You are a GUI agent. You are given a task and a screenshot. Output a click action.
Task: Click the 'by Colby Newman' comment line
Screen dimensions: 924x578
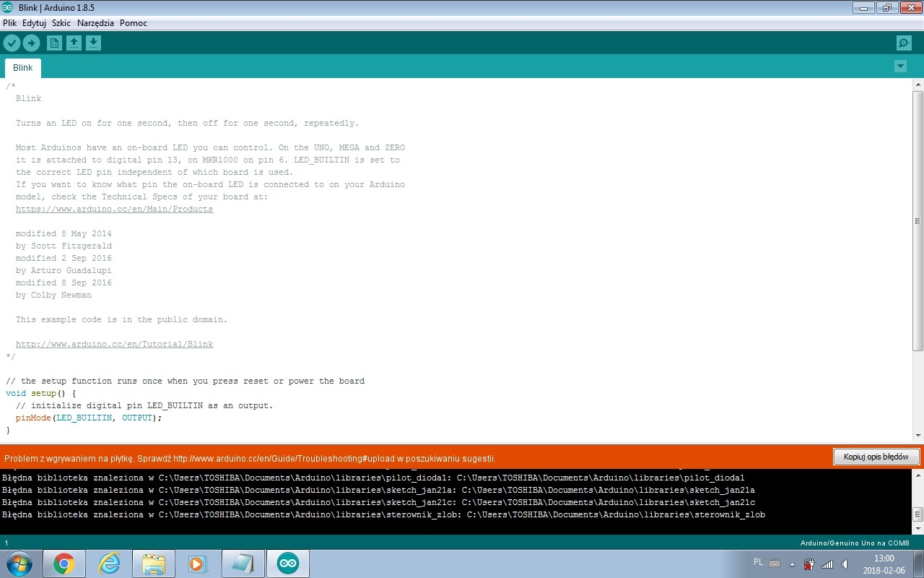tap(53, 295)
